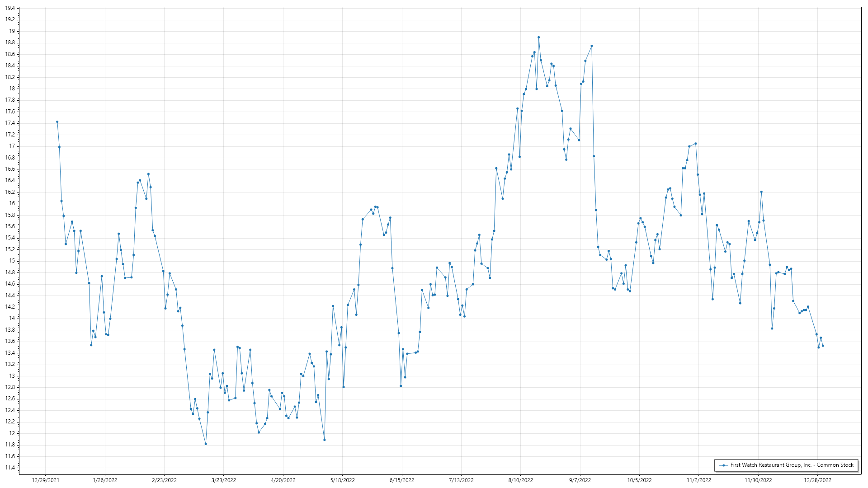Viewport: 868px width, 488px height.
Task: Click the 12/29/2021 x-axis date label
Action: pyautogui.click(x=45, y=480)
